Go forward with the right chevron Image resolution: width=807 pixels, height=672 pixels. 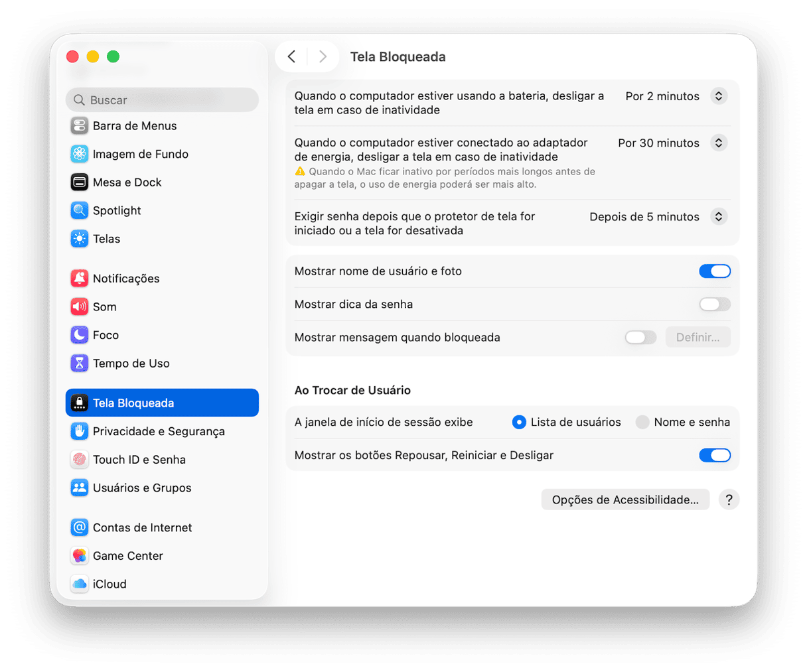pyautogui.click(x=323, y=56)
